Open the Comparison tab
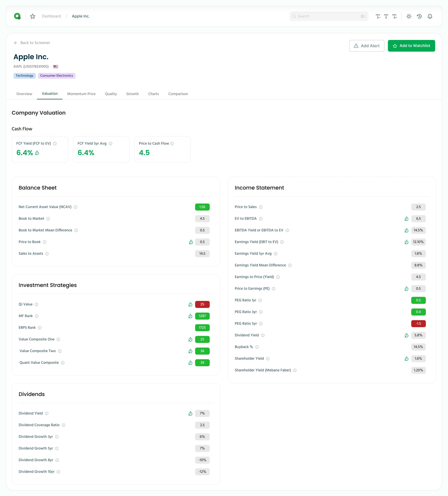 click(178, 94)
